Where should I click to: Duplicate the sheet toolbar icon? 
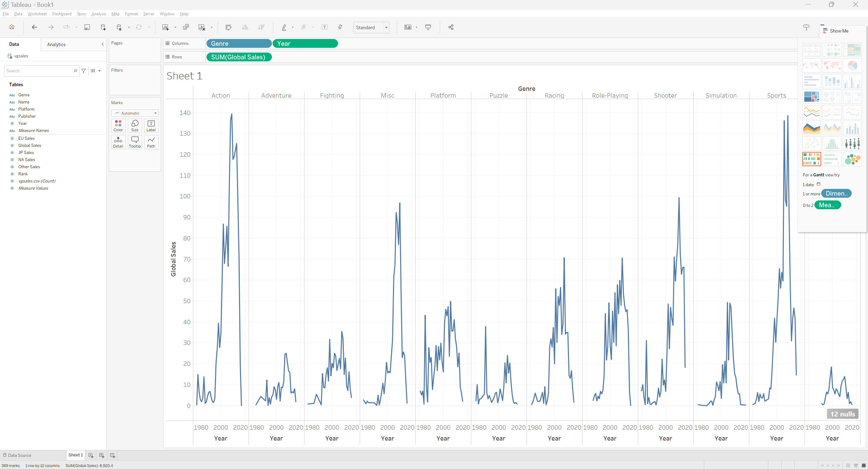tap(186, 27)
